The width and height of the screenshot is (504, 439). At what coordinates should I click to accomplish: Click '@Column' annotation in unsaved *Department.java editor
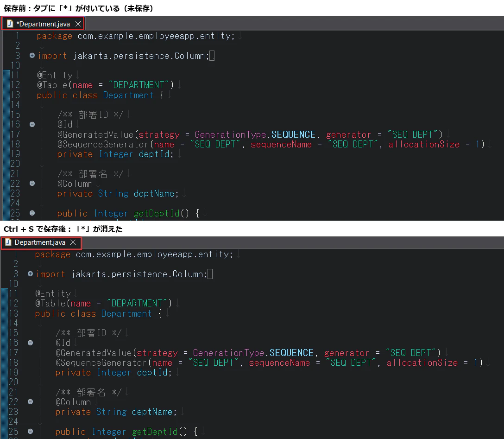(x=75, y=184)
